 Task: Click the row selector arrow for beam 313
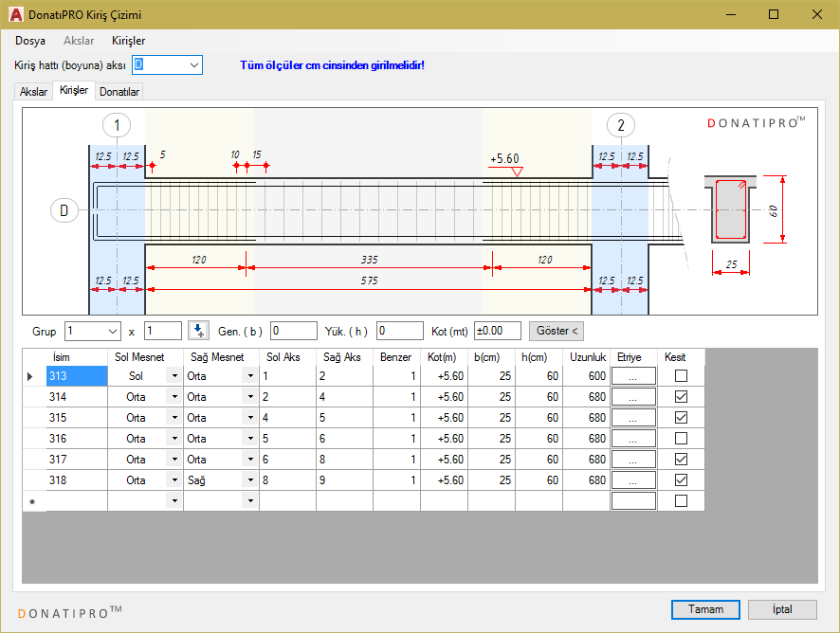pos(30,376)
